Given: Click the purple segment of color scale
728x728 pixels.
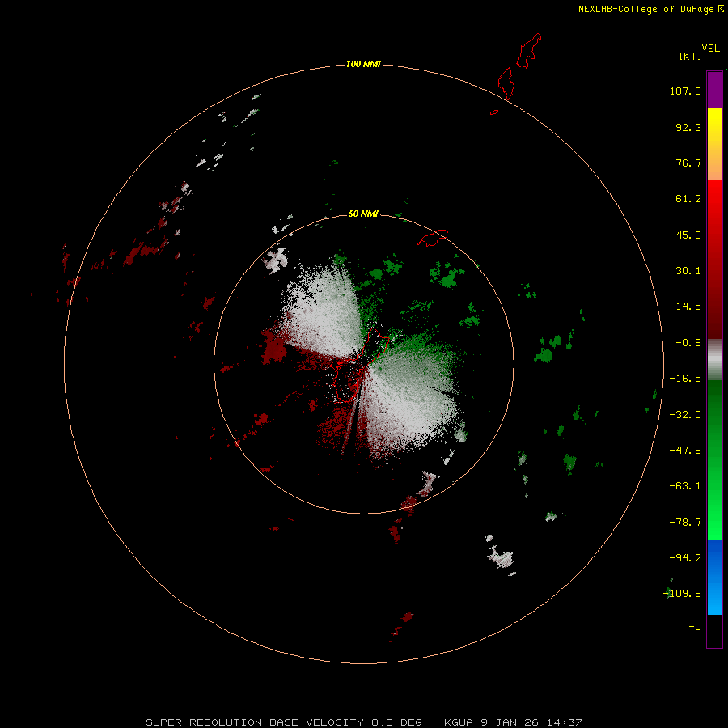Looking at the screenshot, I should pos(714,90).
